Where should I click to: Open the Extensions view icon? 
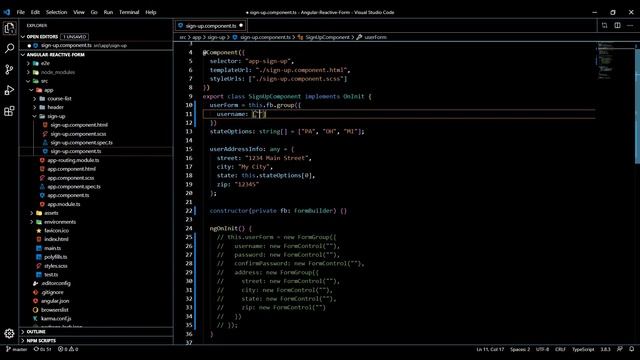(x=9, y=111)
